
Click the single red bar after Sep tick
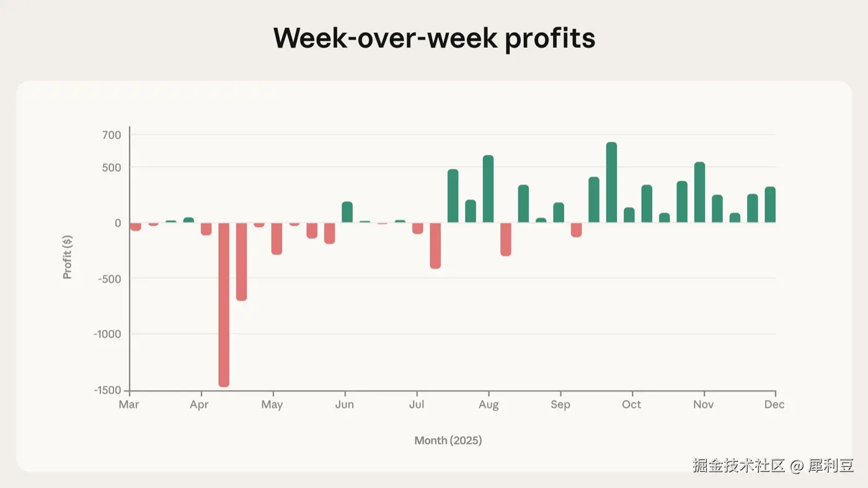(x=576, y=230)
